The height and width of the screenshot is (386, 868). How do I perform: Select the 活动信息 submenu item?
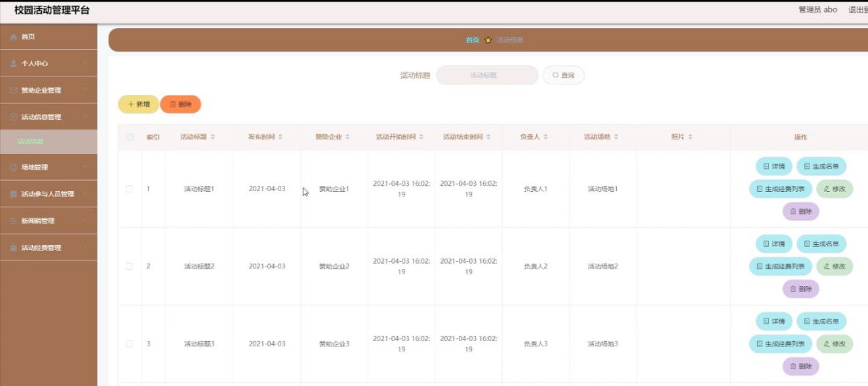click(48, 141)
